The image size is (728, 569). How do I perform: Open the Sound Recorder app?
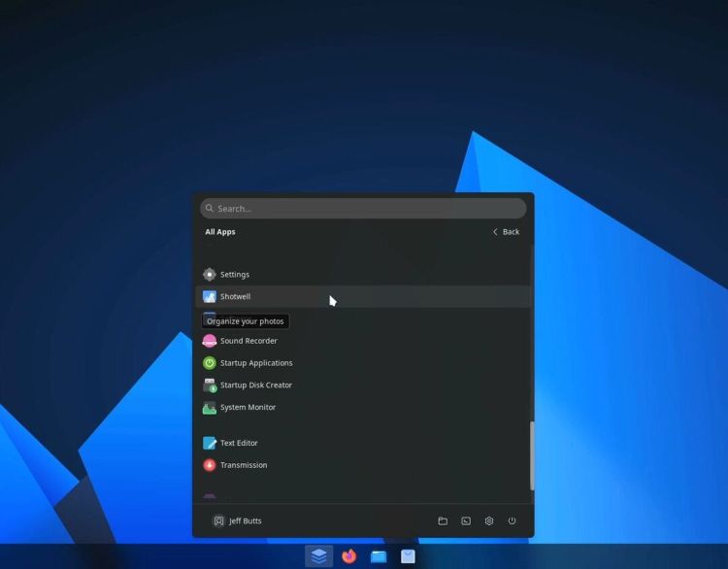pyautogui.click(x=248, y=342)
